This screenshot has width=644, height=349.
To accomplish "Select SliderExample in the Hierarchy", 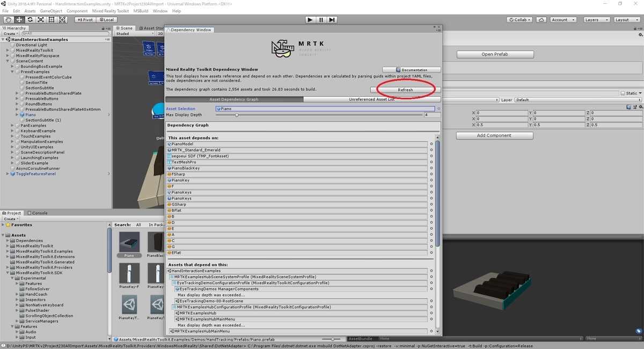I will coord(34,163).
